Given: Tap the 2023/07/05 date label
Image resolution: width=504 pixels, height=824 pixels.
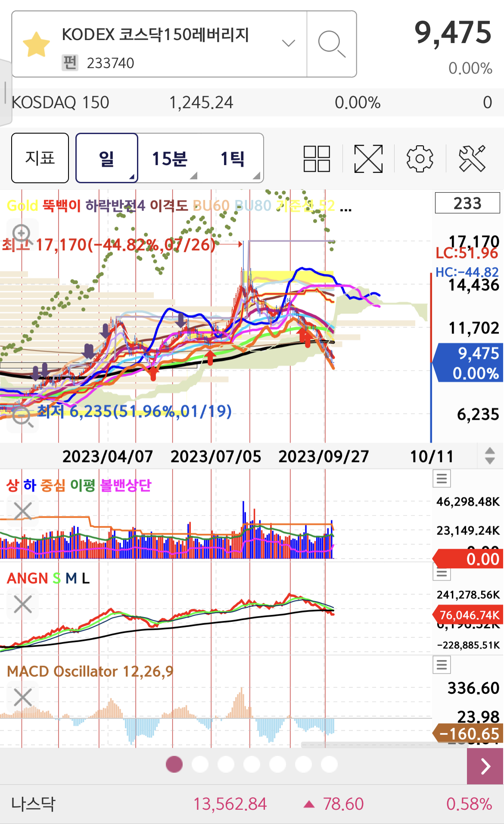Looking at the screenshot, I should click(x=216, y=456).
